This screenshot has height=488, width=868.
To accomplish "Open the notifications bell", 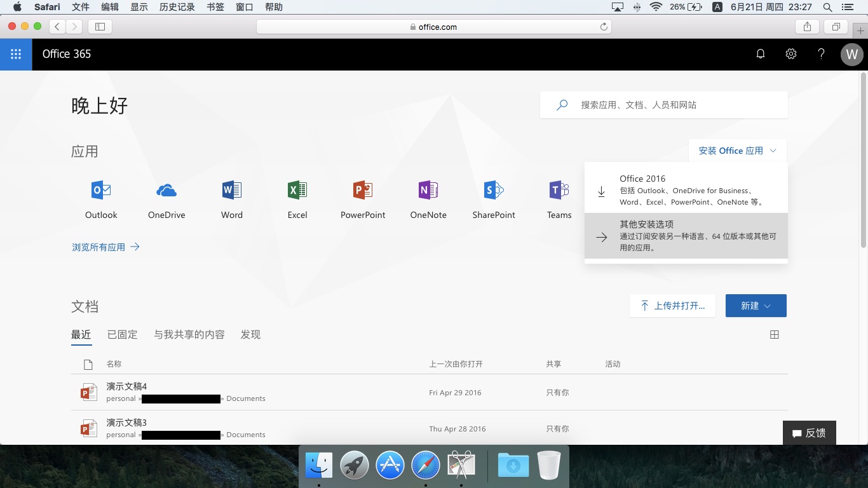I will tap(761, 54).
